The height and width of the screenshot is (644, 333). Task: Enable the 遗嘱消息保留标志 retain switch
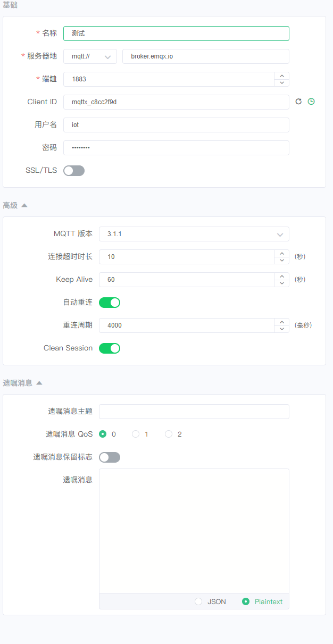110,457
